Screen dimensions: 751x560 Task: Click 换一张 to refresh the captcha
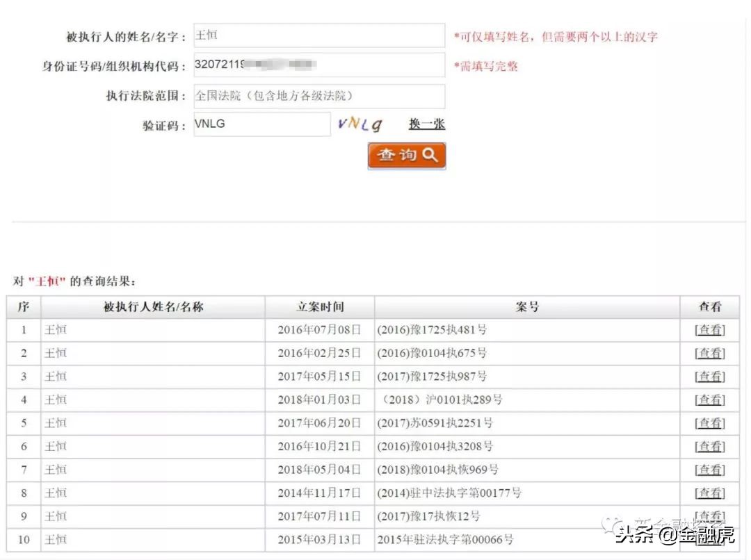426,124
